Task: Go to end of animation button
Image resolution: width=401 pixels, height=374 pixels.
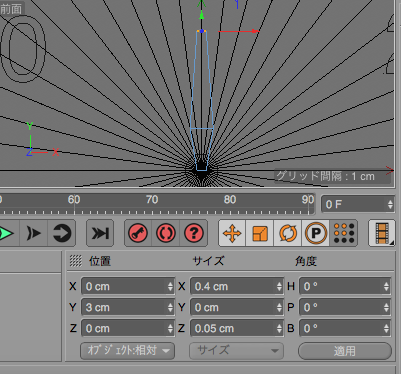Action: pyautogui.click(x=100, y=233)
